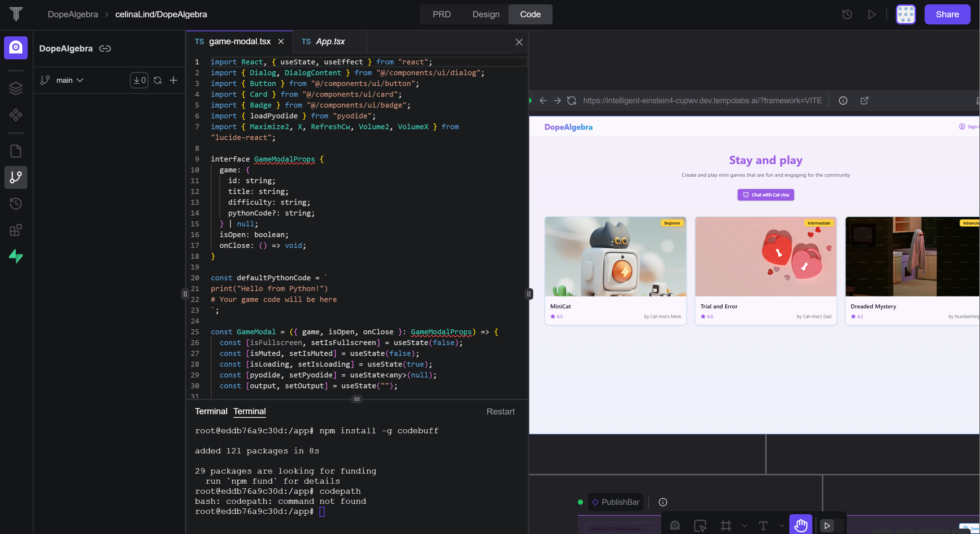Expand the text tool options chevron
The height and width of the screenshot is (534, 980).
tap(782, 526)
